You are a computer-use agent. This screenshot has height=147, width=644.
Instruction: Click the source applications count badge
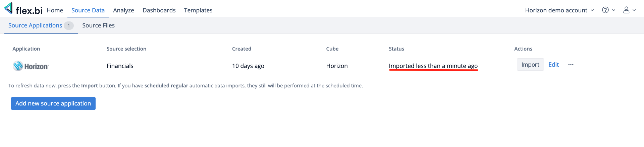(x=69, y=26)
